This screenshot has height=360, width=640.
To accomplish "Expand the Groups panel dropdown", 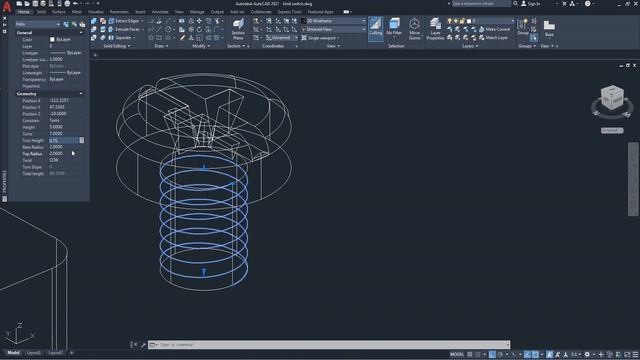I will coord(527,46).
